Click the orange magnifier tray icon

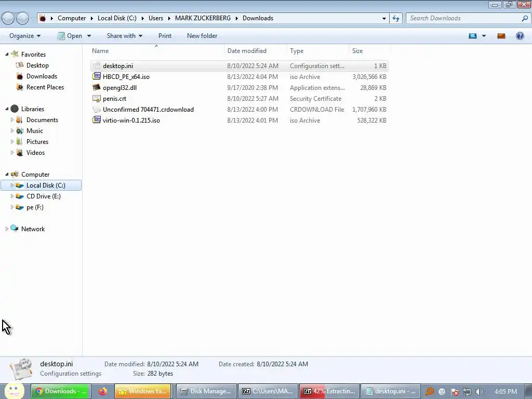pyautogui.click(x=429, y=392)
